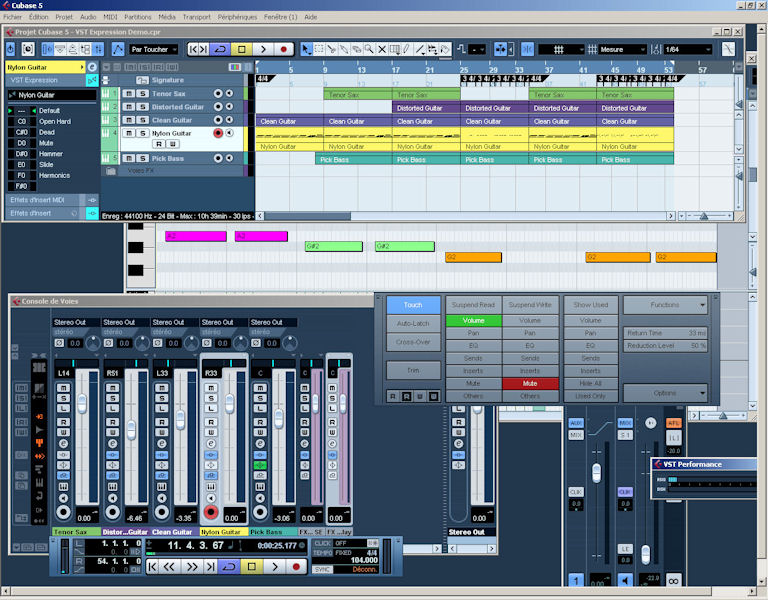Click the Record button in project toolbar
This screenshot has width=768, height=600.
click(x=283, y=49)
